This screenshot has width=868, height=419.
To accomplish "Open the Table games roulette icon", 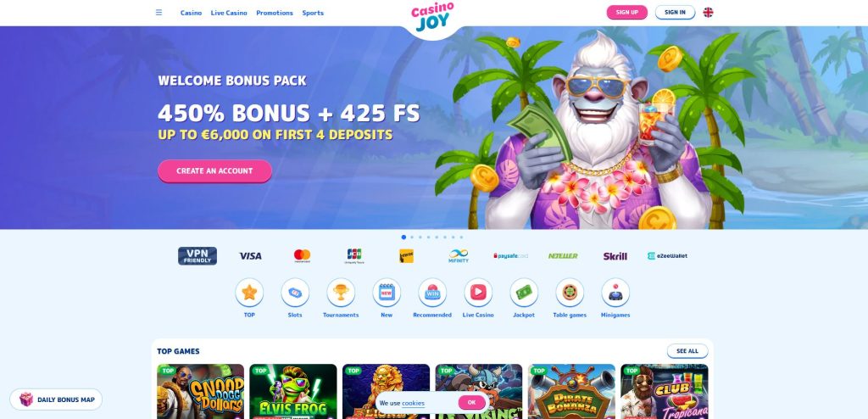I will (x=570, y=292).
